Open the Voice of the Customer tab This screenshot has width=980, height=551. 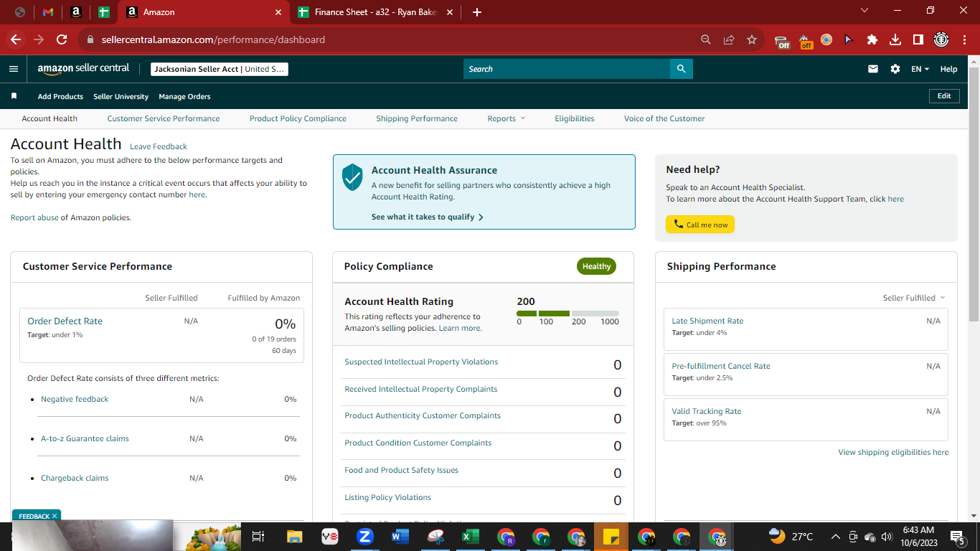[x=664, y=118]
